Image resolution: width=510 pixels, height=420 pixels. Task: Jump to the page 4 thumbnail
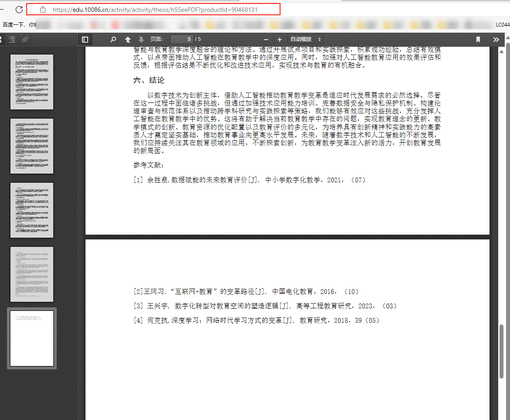coord(32,274)
